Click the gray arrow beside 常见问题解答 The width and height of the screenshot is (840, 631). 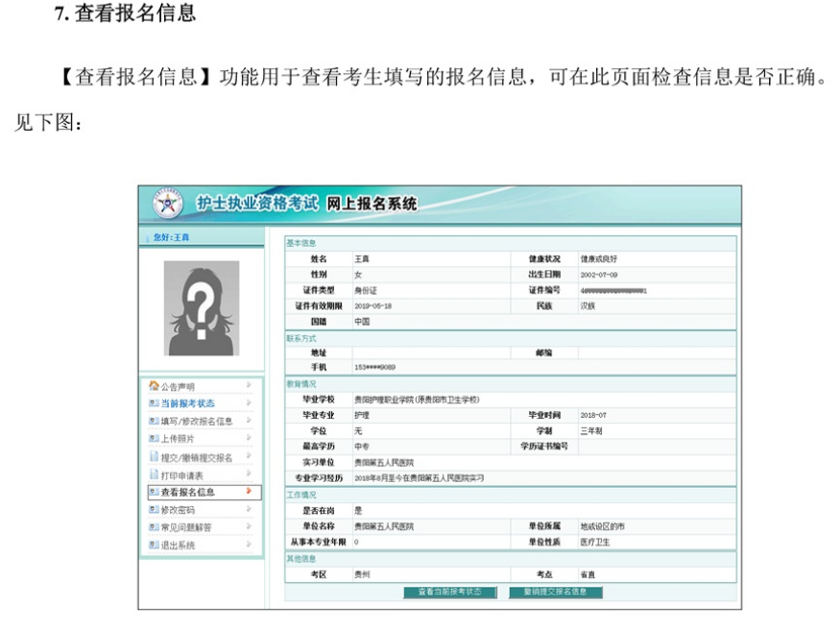[249, 527]
